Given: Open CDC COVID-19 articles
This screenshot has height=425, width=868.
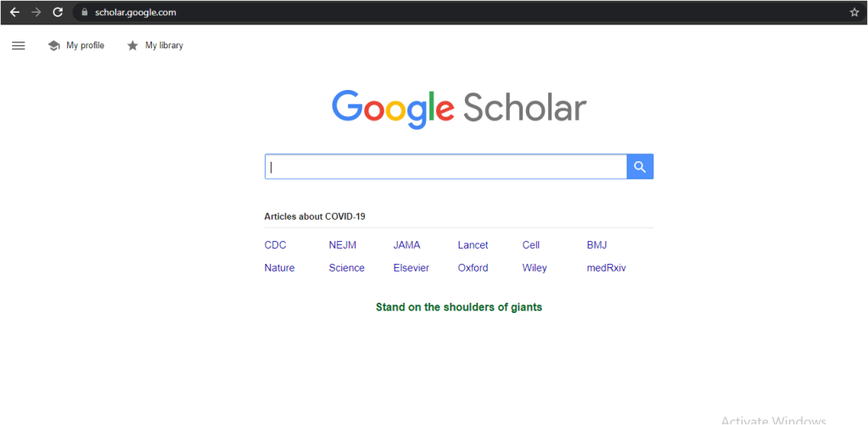Looking at the screenshot, I should pos(275,245).
